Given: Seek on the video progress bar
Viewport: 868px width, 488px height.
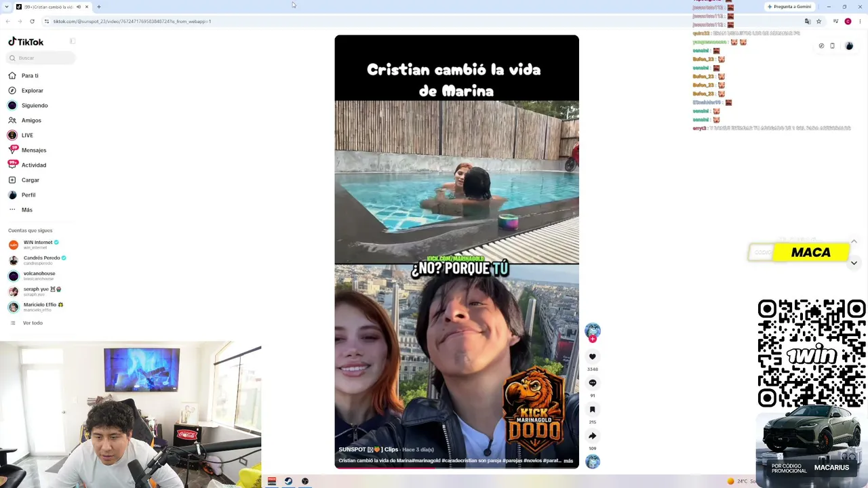Looking at the screenshot, I should click(x=456, y=468).
